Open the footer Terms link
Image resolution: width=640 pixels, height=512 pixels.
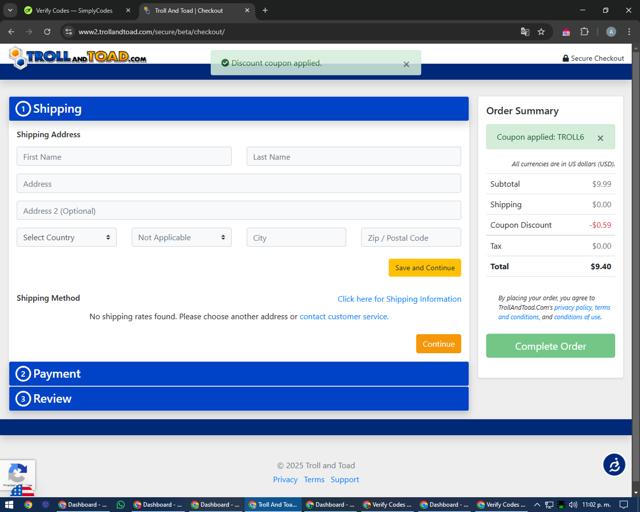click(314, 479)
